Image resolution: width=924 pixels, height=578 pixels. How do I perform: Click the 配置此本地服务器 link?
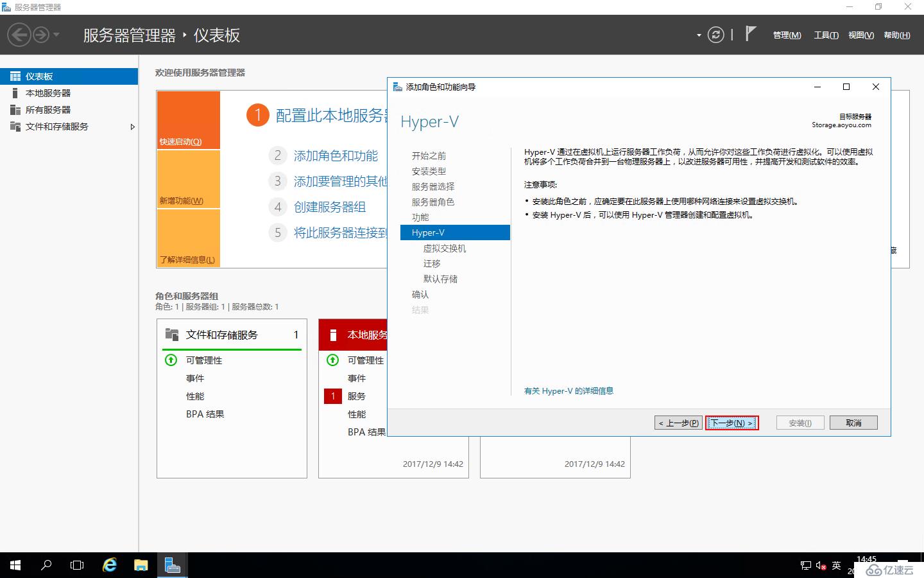pos(332,116)
